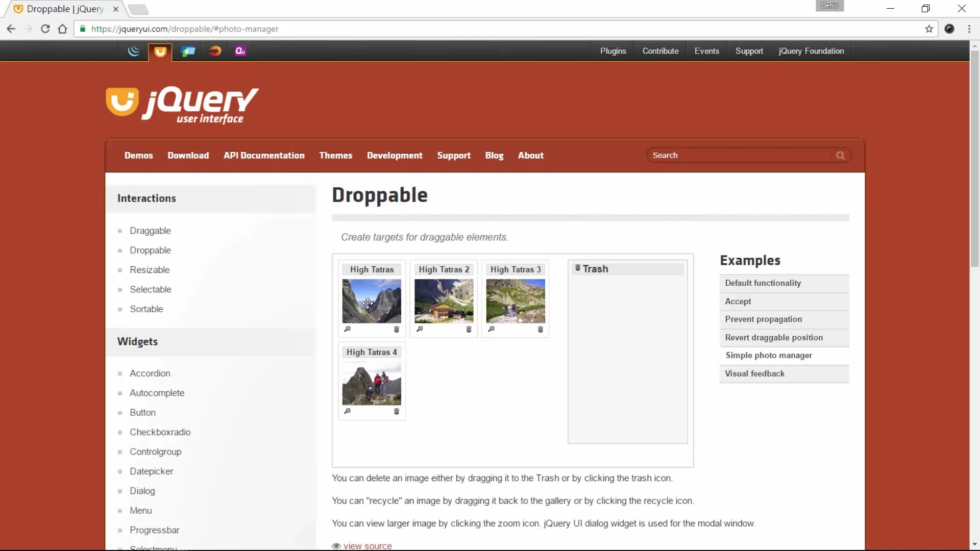
Task: Click the browser back arrow
Action: 11,29
